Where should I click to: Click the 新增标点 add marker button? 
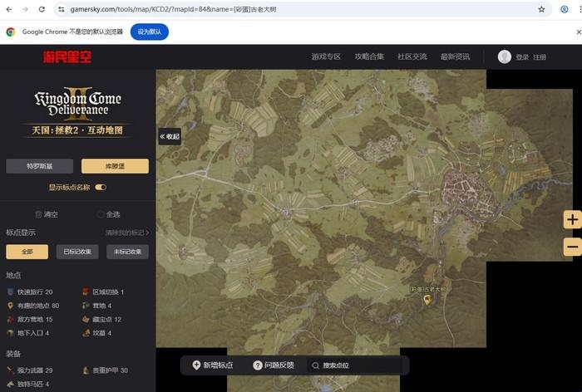coord(213,365)
